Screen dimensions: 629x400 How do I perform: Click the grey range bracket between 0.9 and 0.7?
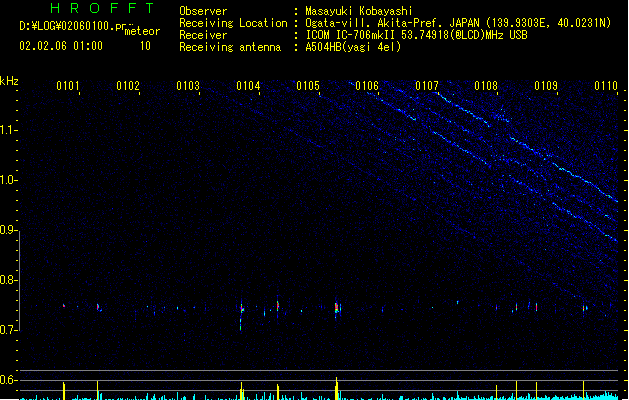tap(20, 281)
